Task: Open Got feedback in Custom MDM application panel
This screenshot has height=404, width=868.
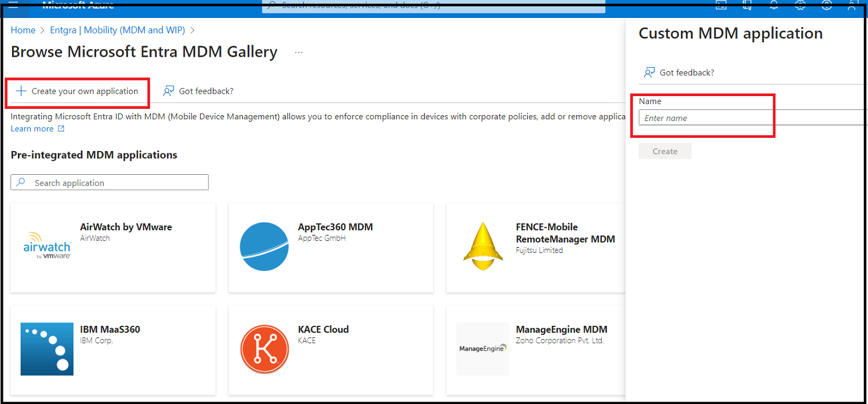Action: point(679,72)
